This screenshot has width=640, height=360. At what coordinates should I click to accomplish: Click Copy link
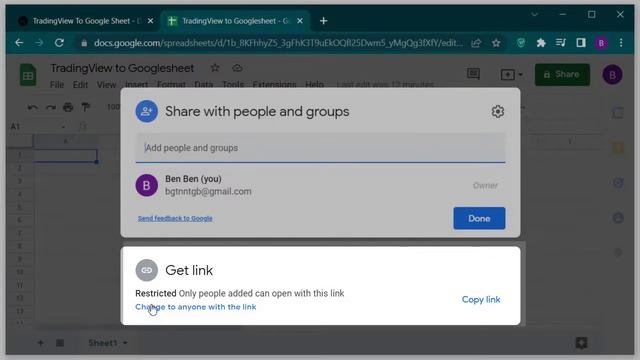click(x=481, y=300)
